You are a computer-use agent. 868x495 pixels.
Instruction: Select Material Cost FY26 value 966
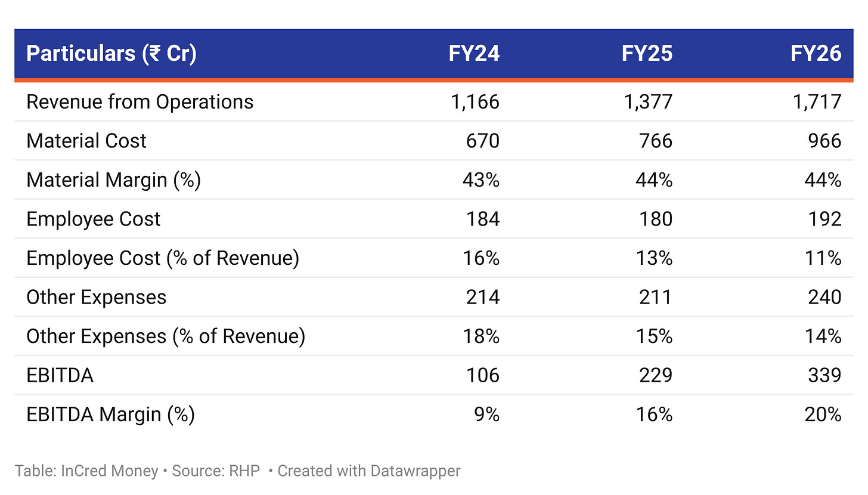coord(826,141)
